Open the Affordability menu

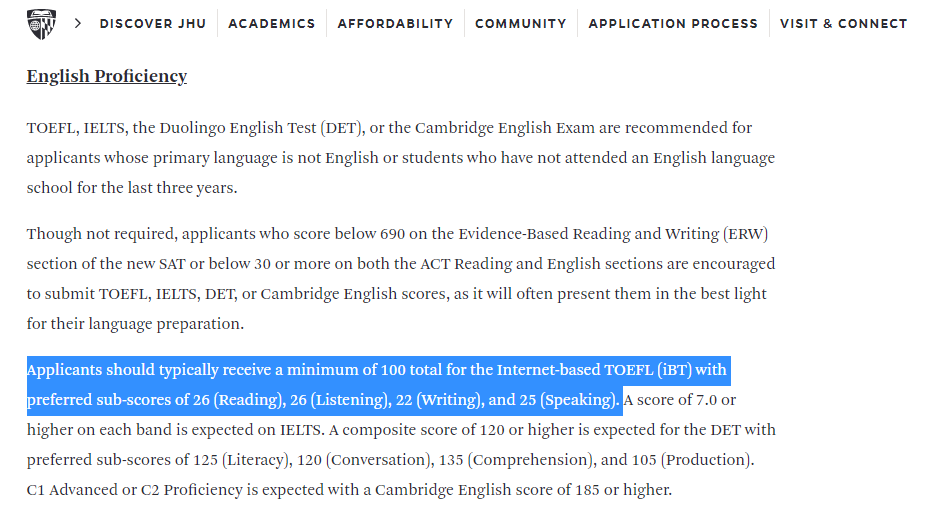click(395, 23)
